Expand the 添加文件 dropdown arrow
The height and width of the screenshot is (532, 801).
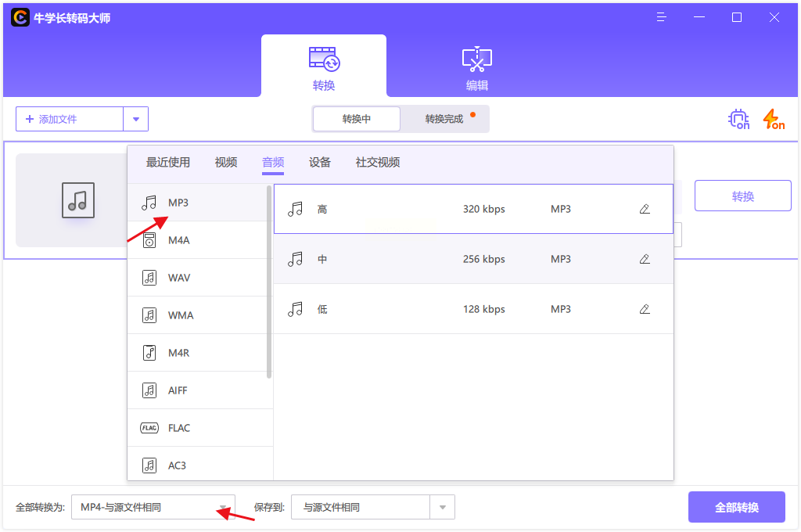[x=136, y=119]
